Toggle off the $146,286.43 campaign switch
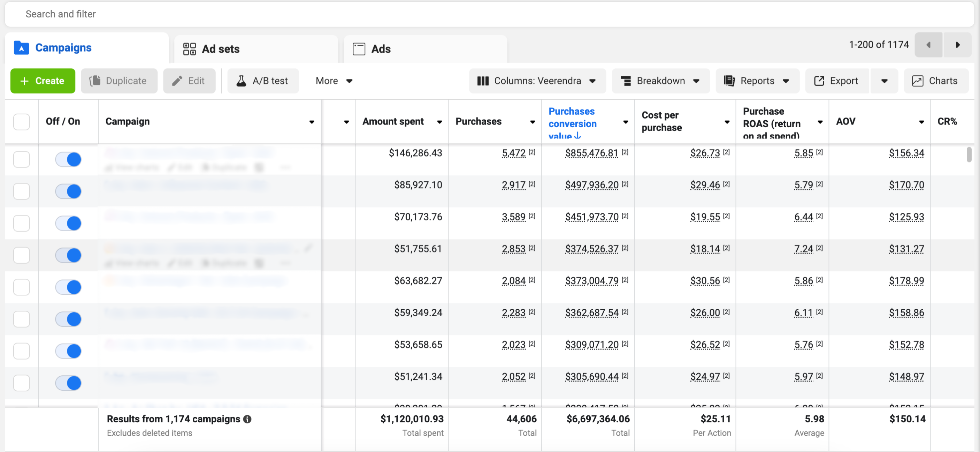This screenshot has width=980, height=452. tap(68, 159)
